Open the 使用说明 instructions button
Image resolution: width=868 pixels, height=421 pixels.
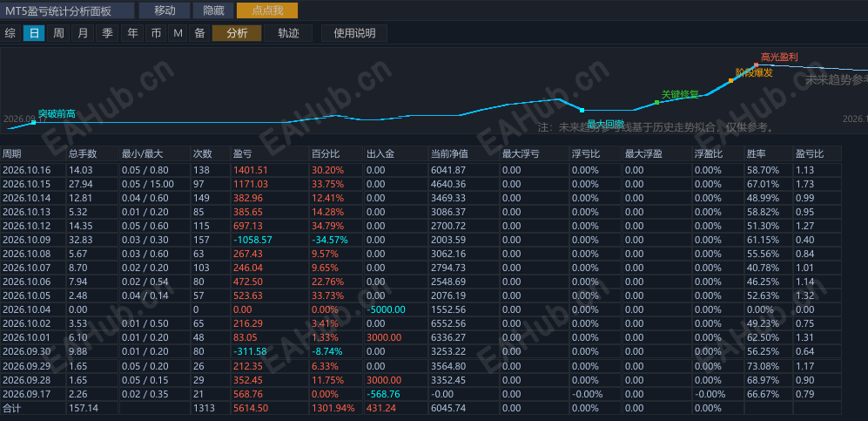(x=354, y=33)
